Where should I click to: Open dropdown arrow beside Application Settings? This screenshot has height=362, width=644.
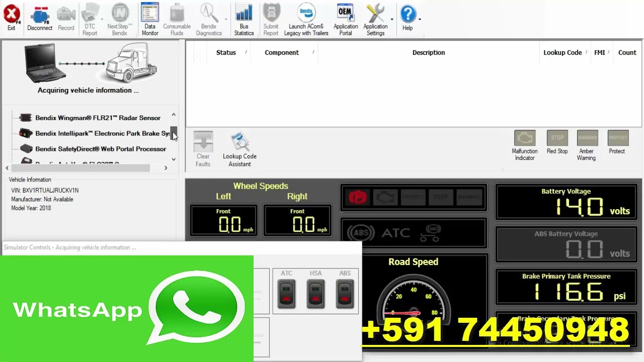[392, 20]
